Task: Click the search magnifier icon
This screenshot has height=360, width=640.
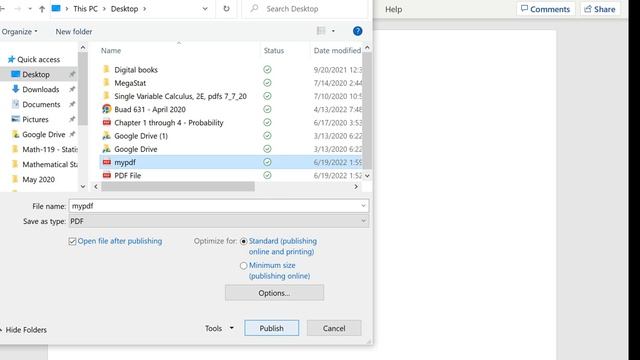Action: [254, 8]
